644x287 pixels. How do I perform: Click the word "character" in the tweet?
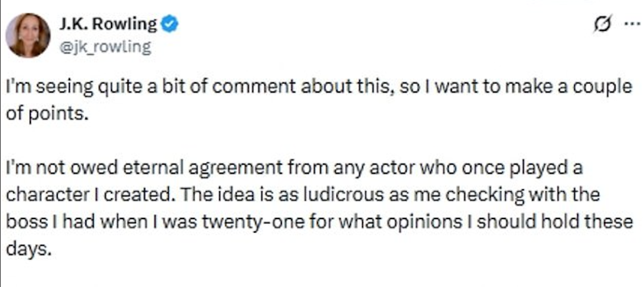[x=47, y=196]
